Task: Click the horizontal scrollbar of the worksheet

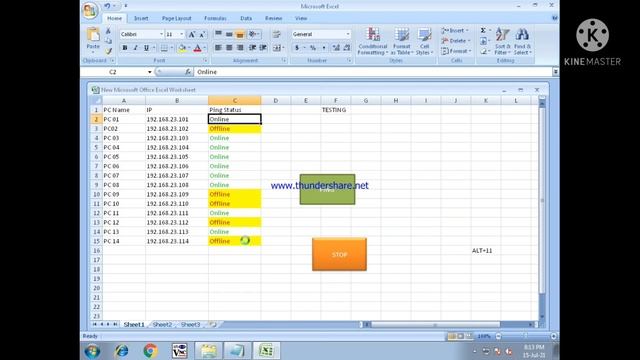Action: (449, 324)
